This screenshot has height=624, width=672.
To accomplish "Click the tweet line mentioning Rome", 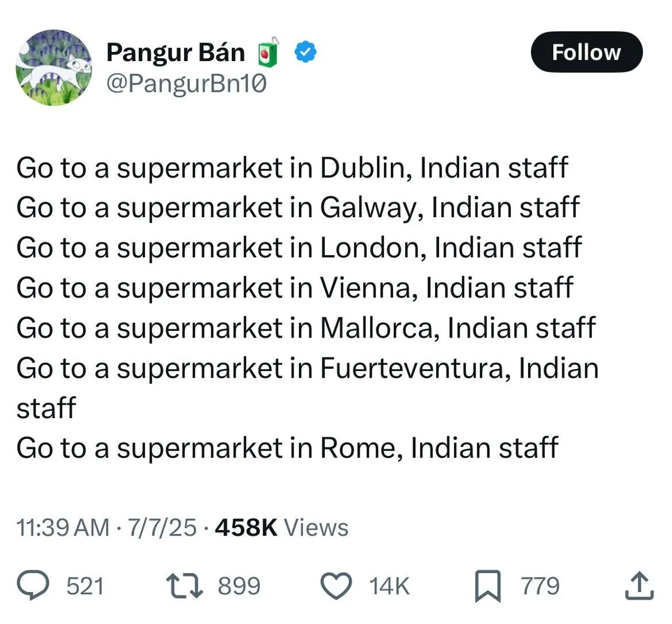I will click(287, 448).
